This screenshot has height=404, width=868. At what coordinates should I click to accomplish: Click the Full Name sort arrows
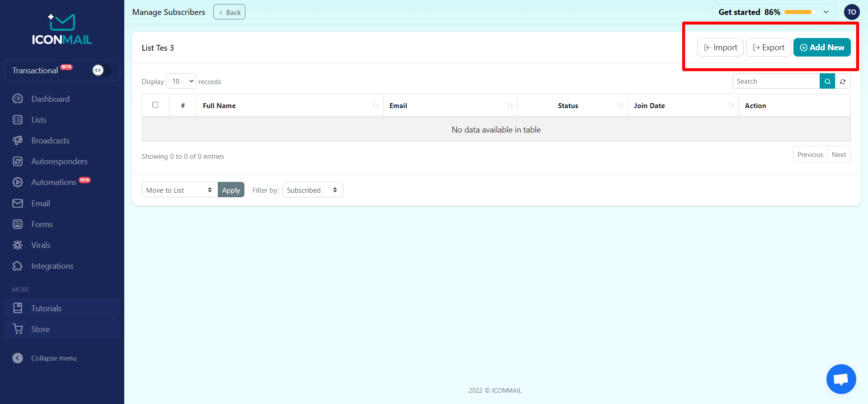coord(375,105)
